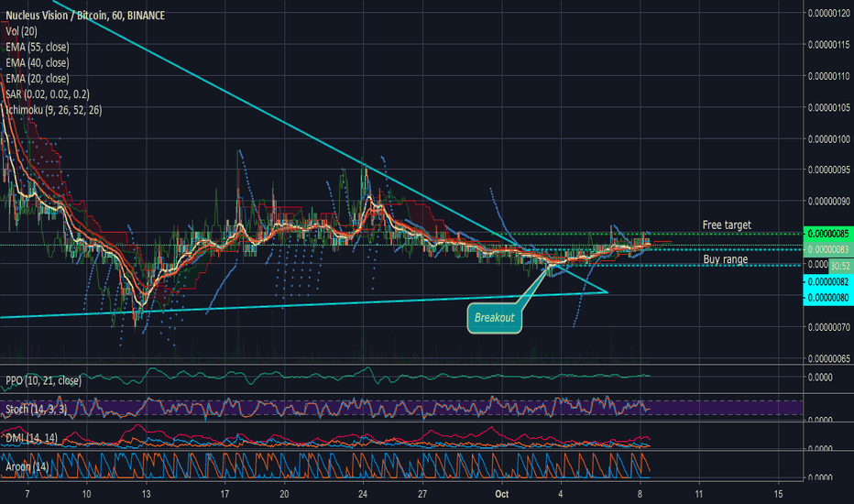Select the PPO (10, 21, close) indicator label
Screen dimensions: 854x504
(43, 380)
